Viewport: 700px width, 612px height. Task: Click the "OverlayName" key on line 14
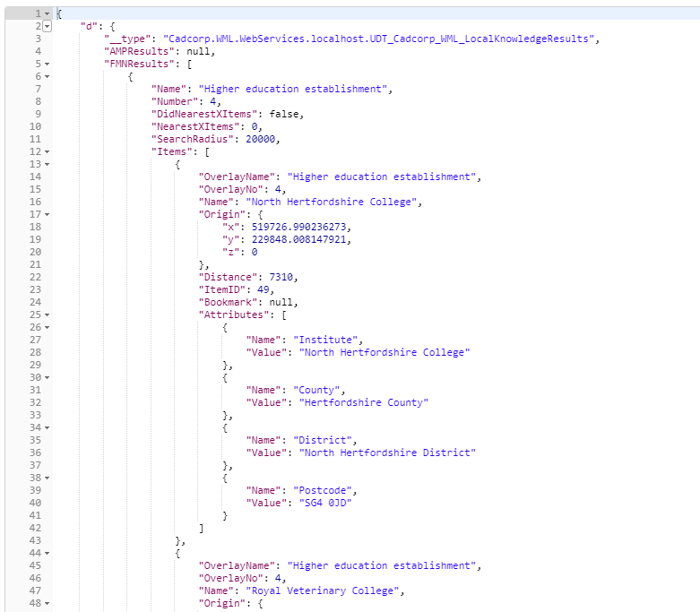[x=237, y=177]
